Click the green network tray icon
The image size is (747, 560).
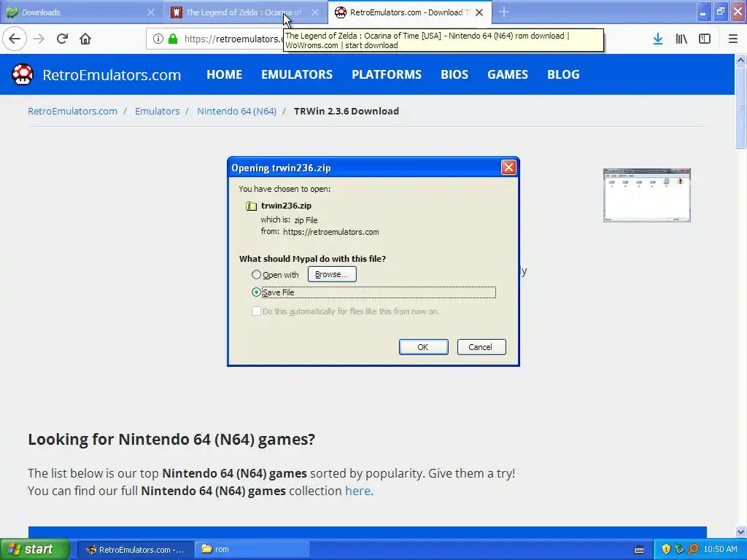tap(679, 550)
